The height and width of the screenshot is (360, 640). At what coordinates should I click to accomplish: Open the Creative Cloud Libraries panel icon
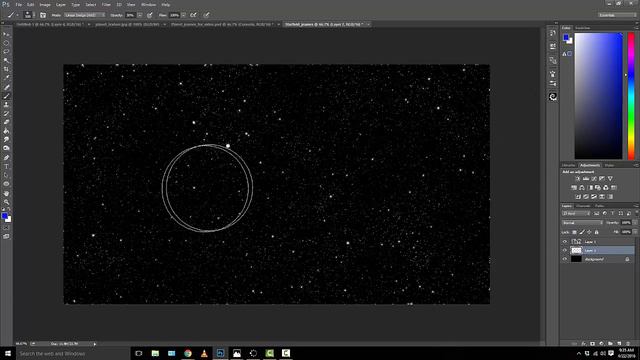pos(553,97)
